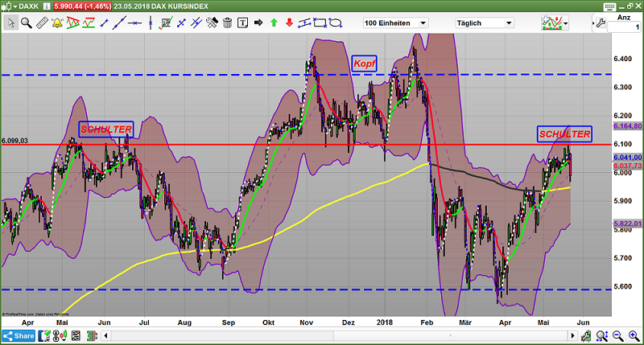Select the left SCHULTER text label
This screenshot has width=644, height=345.
(106, 129)
